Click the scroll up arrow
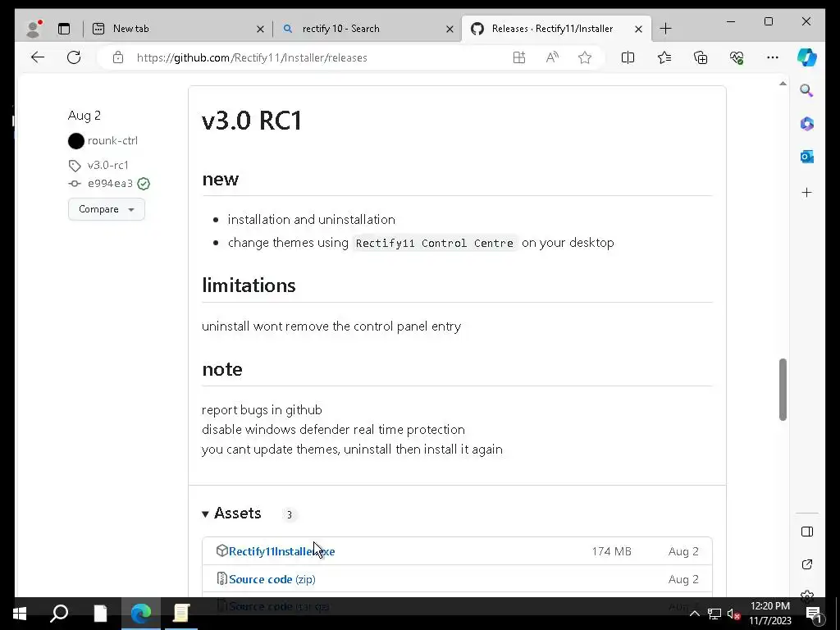 [783, 84]
